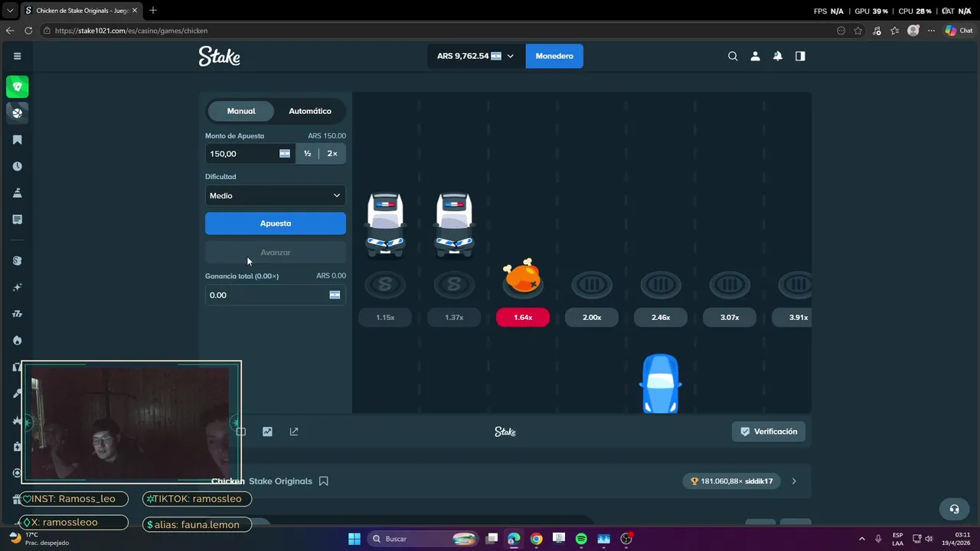
Task: Click the browser address bar URL
Action: click(x=131, y=31)
